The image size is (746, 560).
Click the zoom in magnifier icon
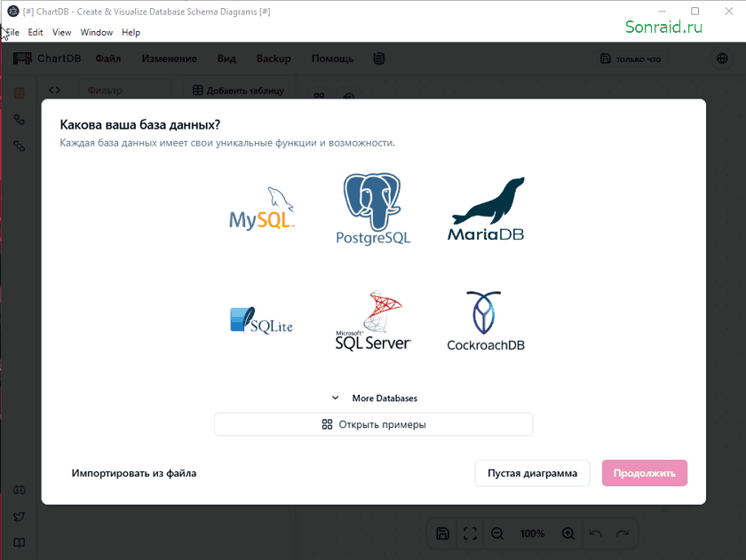[568, 533]
